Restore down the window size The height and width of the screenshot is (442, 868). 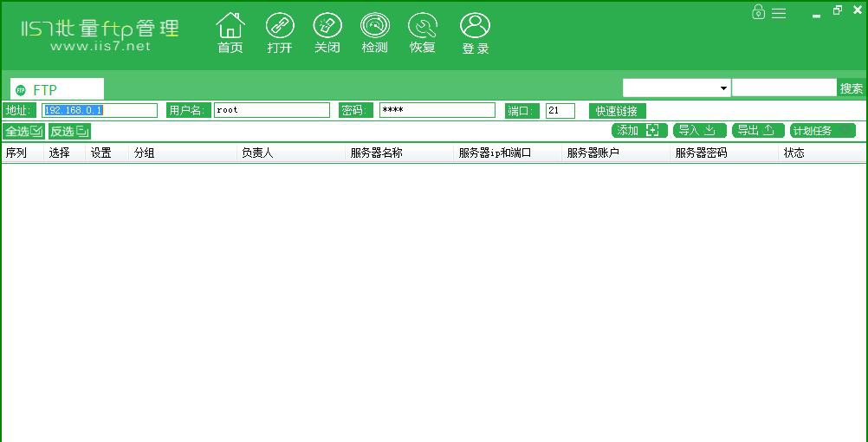(x=837, y=10)
